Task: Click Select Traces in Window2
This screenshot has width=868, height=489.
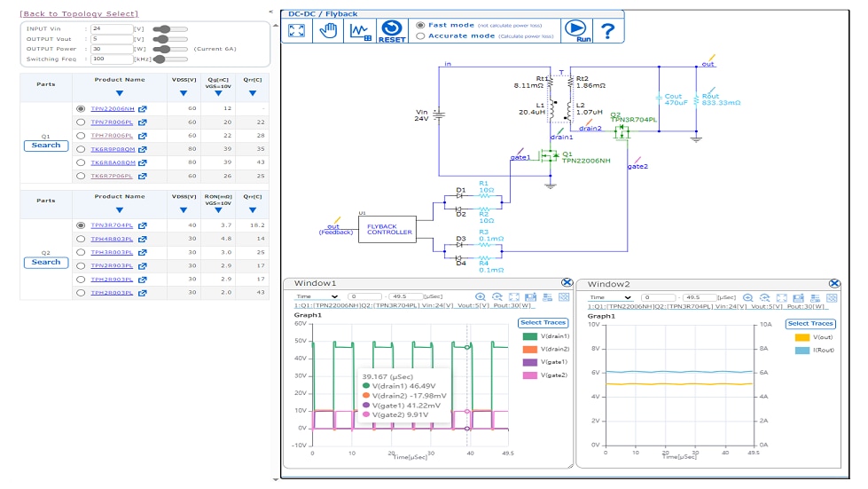Action: click(810, 324)
